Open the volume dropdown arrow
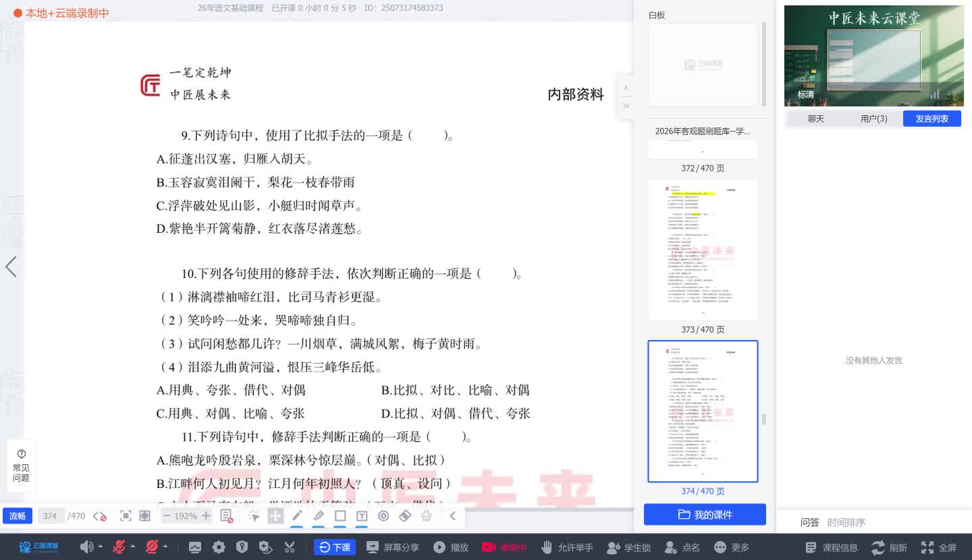This screenshot has height=560, width=972. pyautogui.click(x=99, y=548)
